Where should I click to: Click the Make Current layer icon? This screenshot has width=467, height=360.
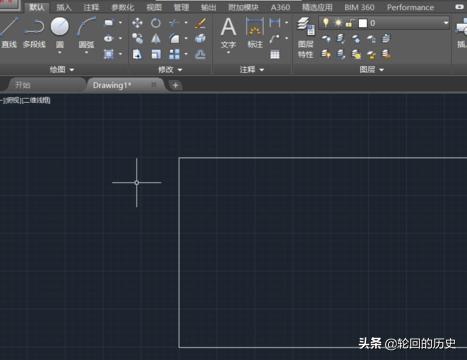(x=386, y=39)
